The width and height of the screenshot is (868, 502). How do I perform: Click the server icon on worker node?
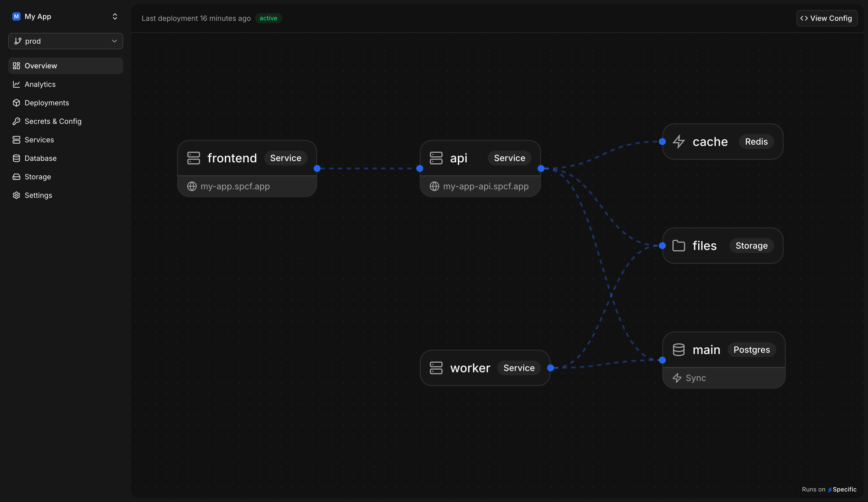pyautogui.click(x=436, y=368)
